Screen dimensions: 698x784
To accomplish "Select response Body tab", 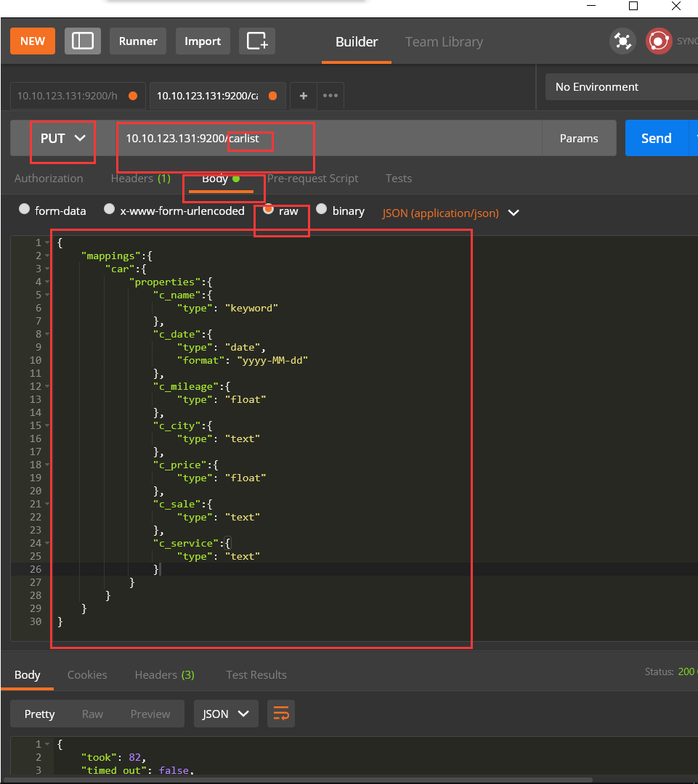I will tap(27, 675).
